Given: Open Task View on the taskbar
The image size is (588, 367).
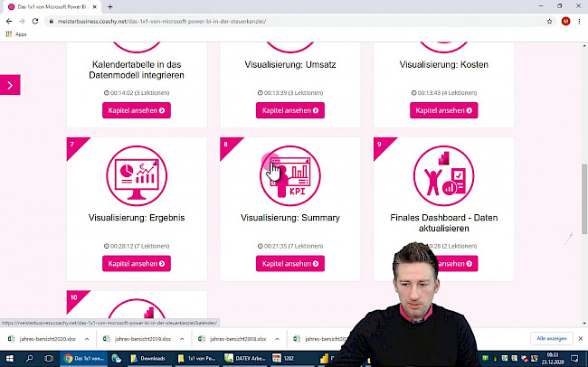Looking at the screenshot, I should click(49, 359).
